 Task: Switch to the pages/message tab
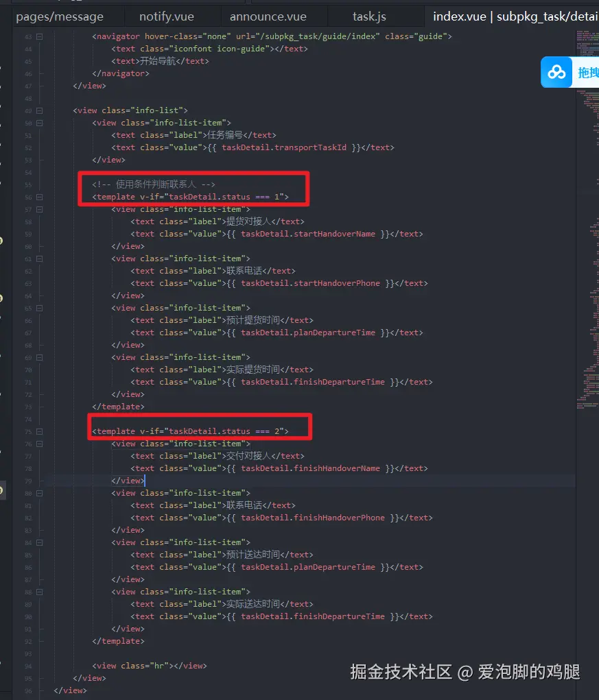(x=60, y=16)
